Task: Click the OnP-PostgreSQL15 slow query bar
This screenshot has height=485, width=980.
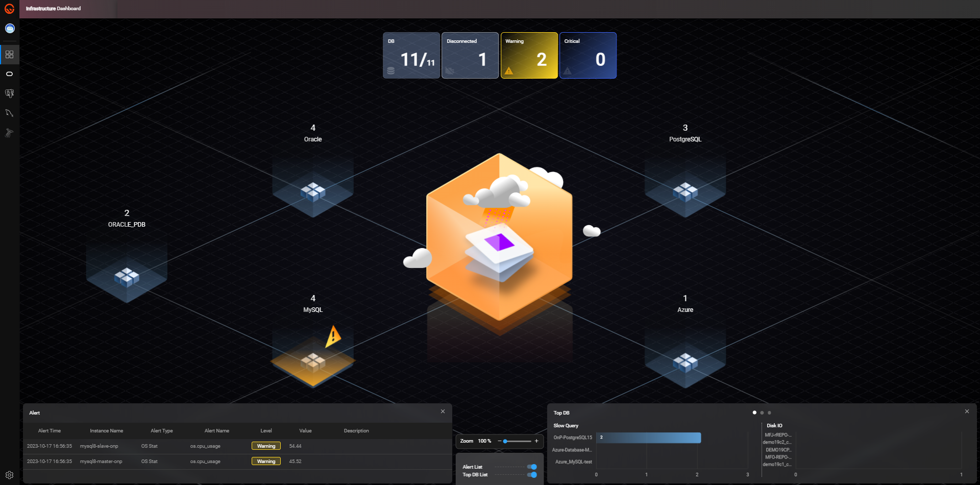Action: 649,438
